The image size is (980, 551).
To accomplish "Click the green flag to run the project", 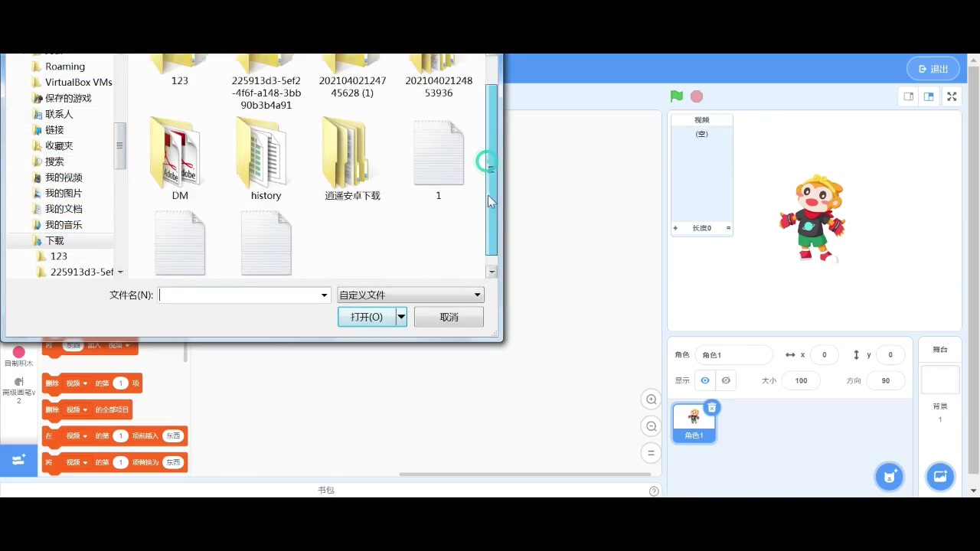I will 676,96.
